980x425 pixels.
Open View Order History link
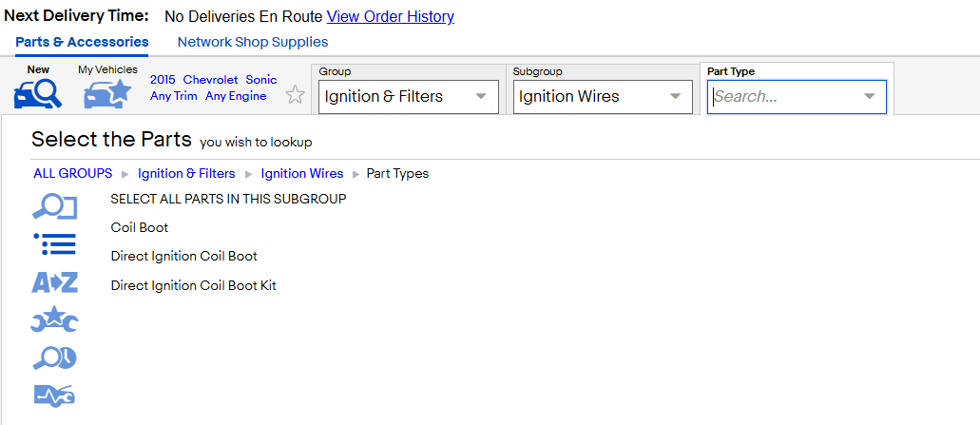pyautogui.click(x=391, y=17)
